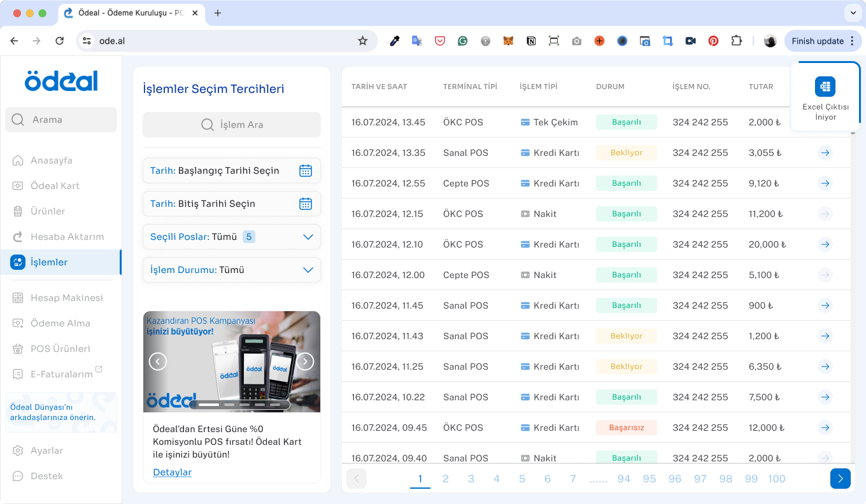
Task: Click the İşlem Ara search field
Action: pyautogui.click(x=232, y=125)
